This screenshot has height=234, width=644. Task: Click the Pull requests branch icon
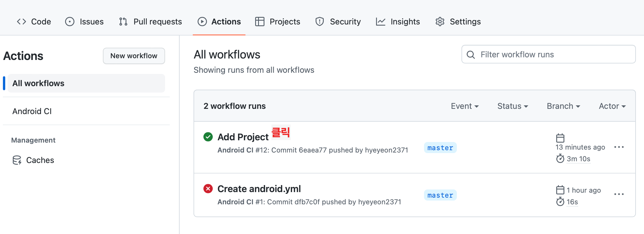coord(123,22)
